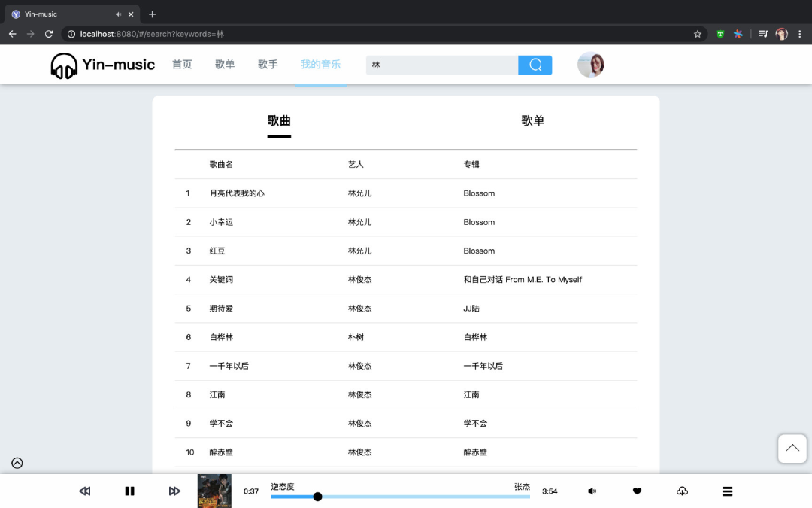Open the play queue list icon
The width and height of the screenshot is (812, 508).
click(727, 491)
